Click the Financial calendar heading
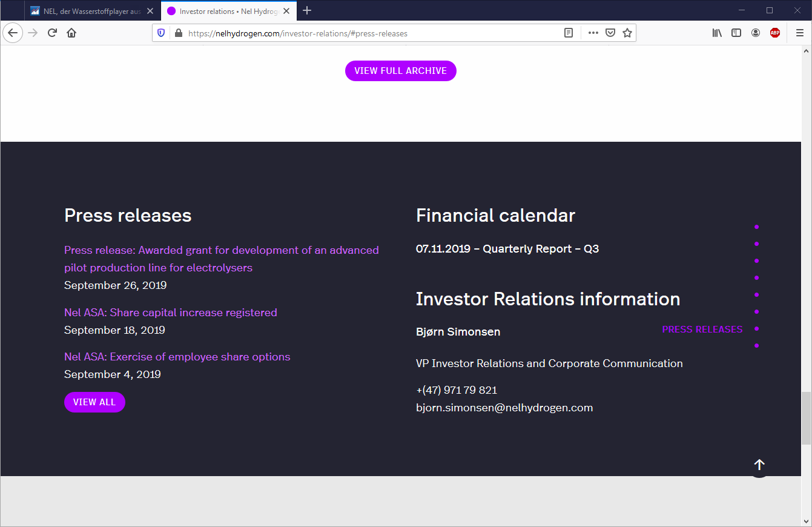The height and width of the screenshot is (527, 812). [x=496, y=215]
